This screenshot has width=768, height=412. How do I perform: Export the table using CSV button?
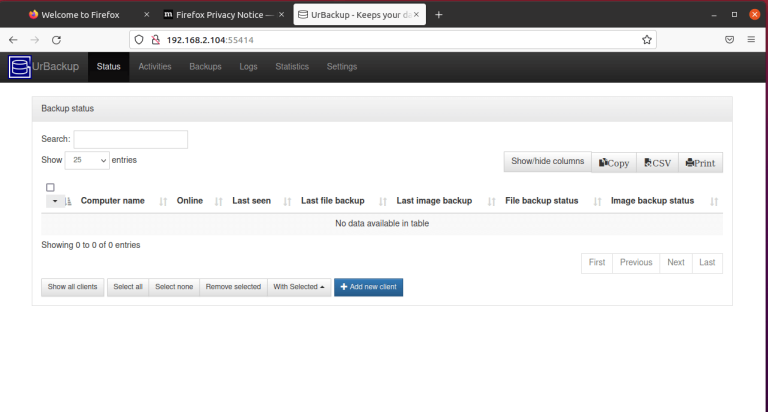tap(657, 163)
